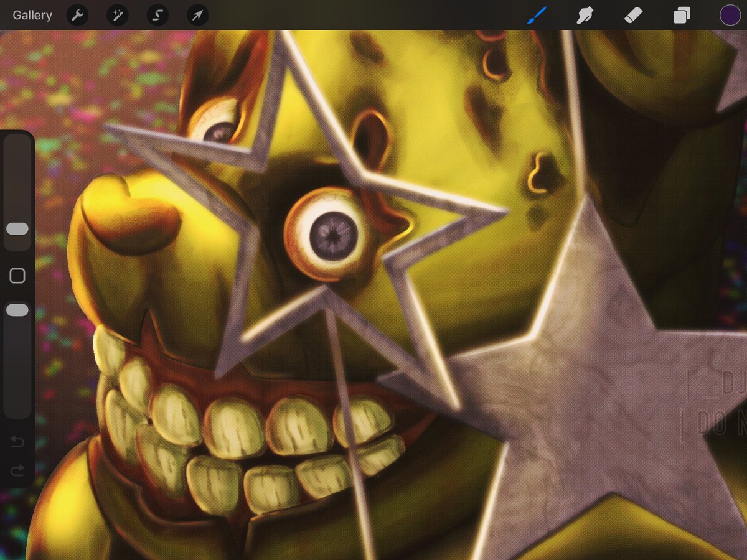Click the brush size slider handle
The height and width of the screenshot is (560, 747).
[x=17, y=229]
